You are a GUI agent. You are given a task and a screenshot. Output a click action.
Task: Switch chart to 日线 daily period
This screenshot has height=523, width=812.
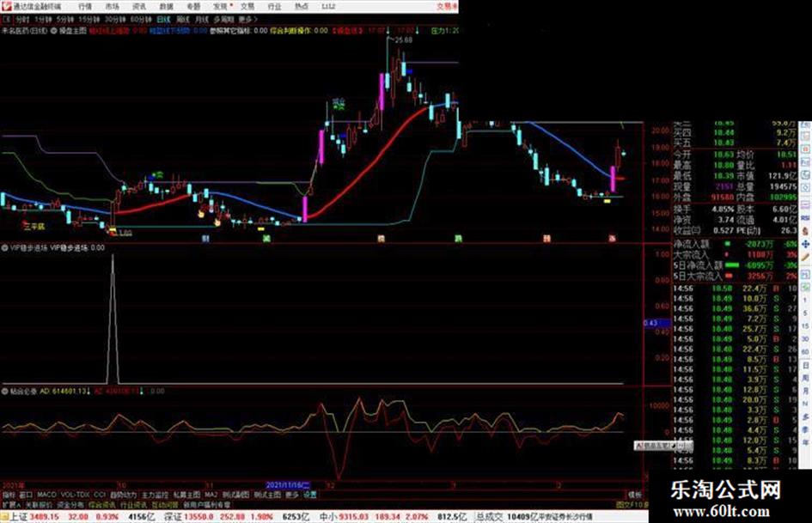pyautogui.click(x=163, y=19)
